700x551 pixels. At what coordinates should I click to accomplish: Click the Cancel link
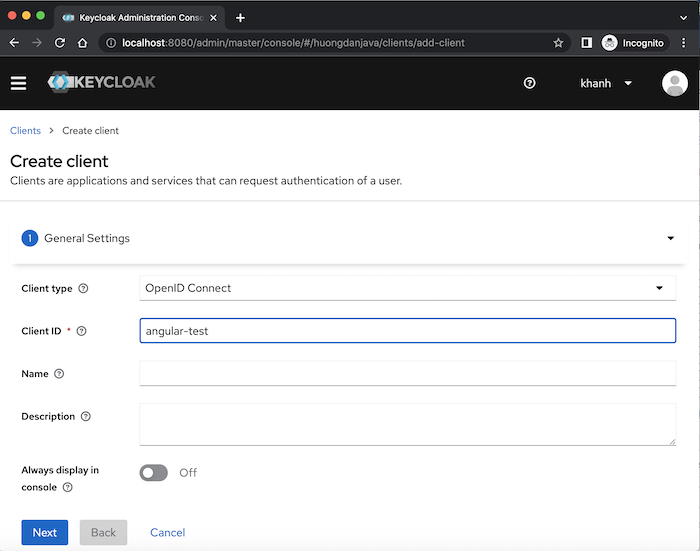(167, 532)
